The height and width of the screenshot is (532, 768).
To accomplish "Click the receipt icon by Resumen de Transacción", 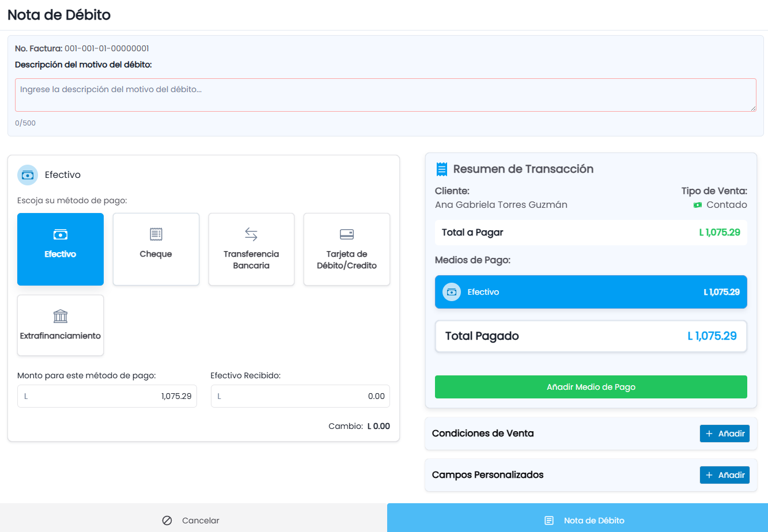I will point(442,169).
